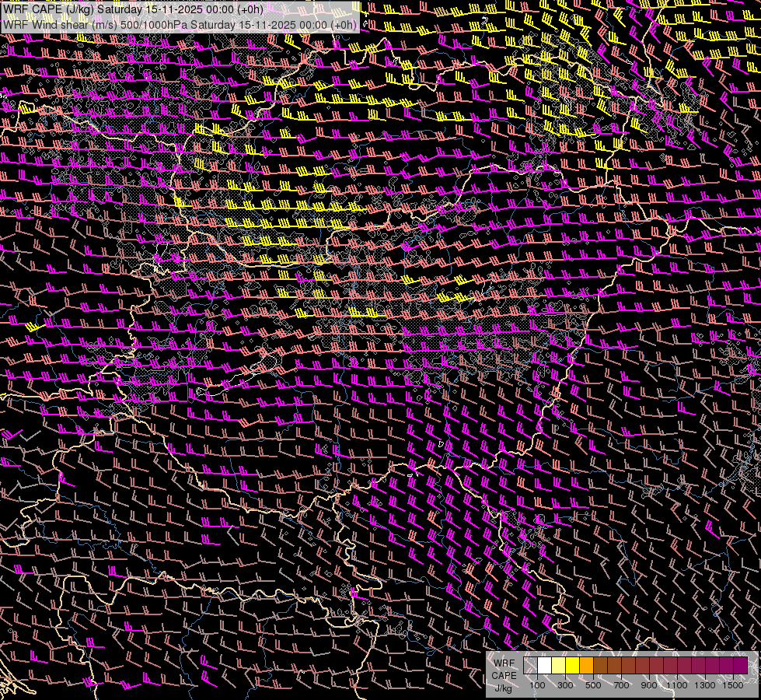
Task: Click the bright yellow CAPE legend swatch
Action: click(x=573, y=666)
